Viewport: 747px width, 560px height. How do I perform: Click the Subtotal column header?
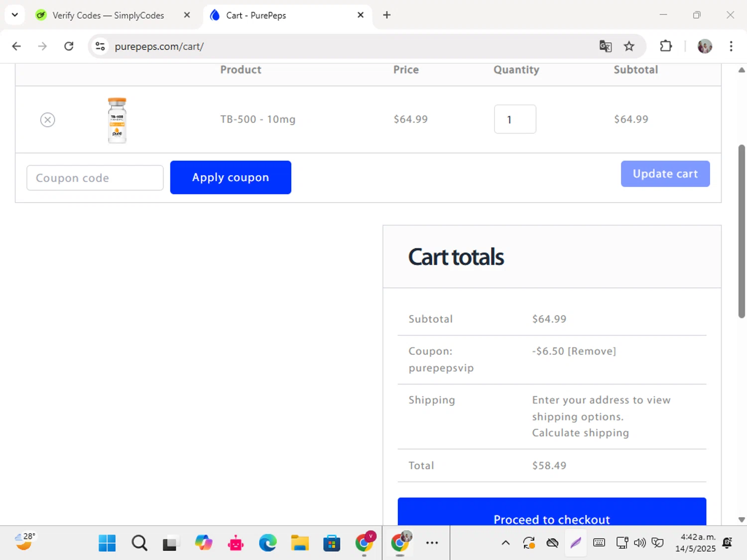[x=636, y=70]
